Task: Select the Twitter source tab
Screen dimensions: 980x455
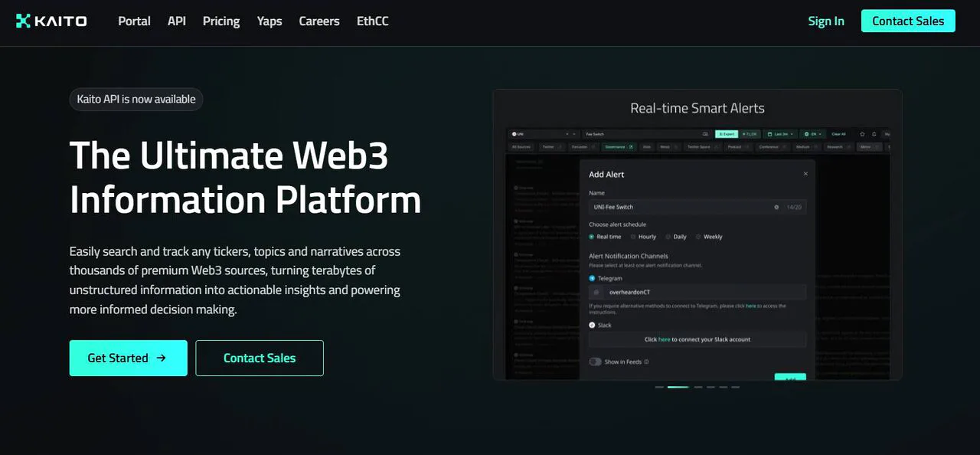Action: 551,146
